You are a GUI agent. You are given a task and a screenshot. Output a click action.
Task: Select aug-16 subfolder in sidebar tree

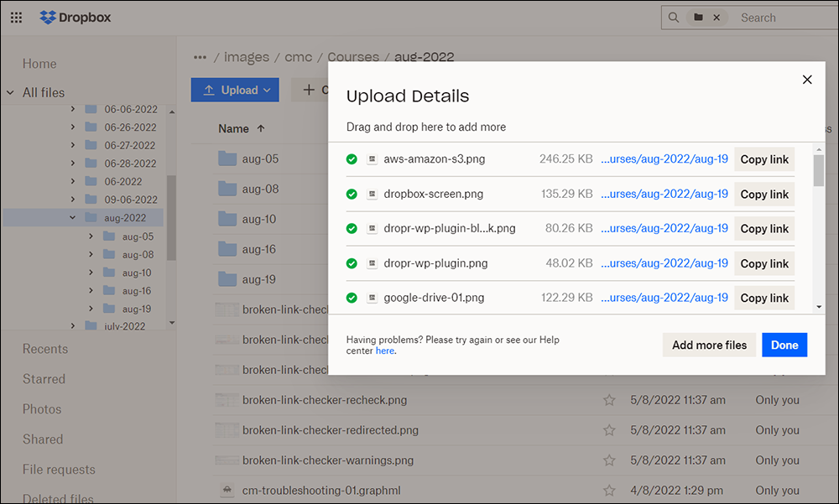click(137, 291)
